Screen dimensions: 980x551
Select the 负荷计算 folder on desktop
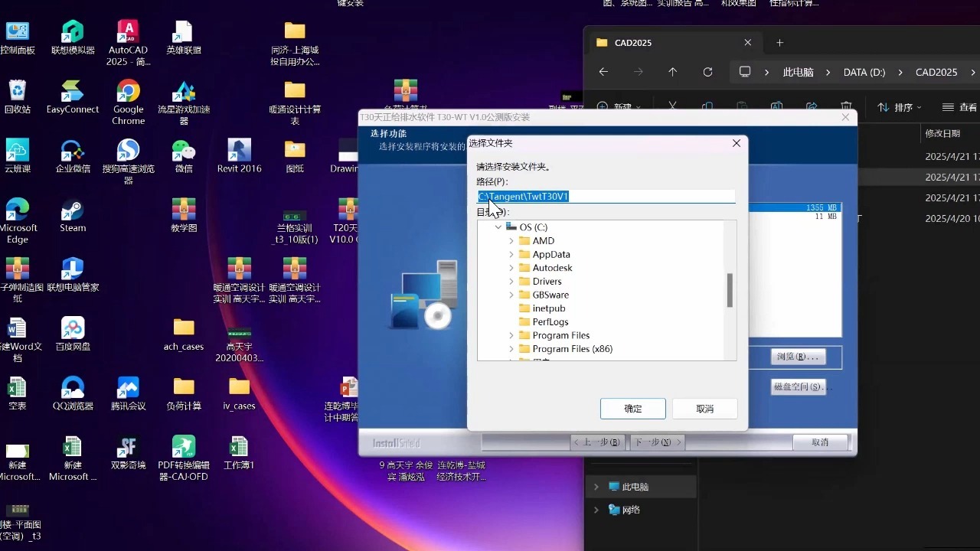pos(184,393)
